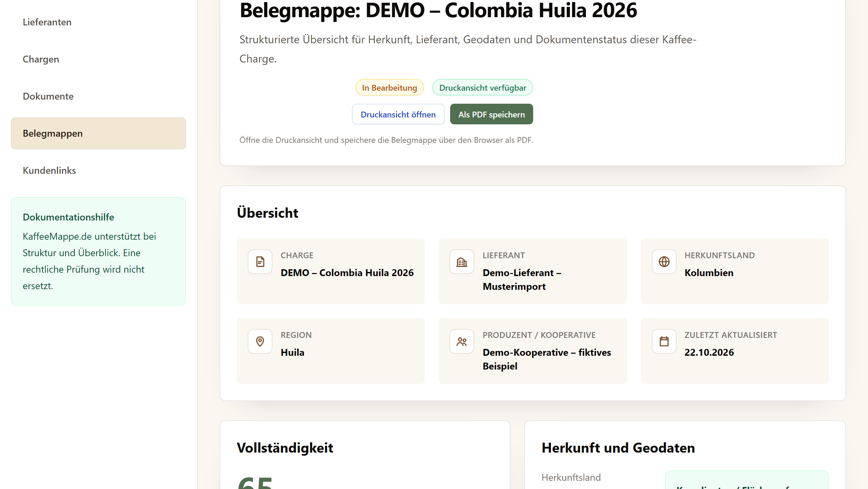This screenshot has width=868, height=489.
Task: Click the HERKUNFTSLAND card label
Action: point(719,255)
